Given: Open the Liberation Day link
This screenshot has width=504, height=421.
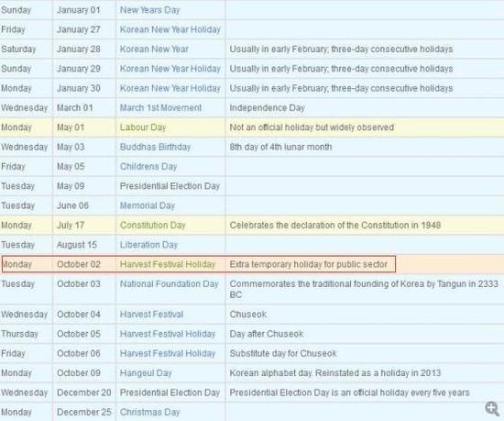Looking at the screenshot, I should (x=148, y=245).
